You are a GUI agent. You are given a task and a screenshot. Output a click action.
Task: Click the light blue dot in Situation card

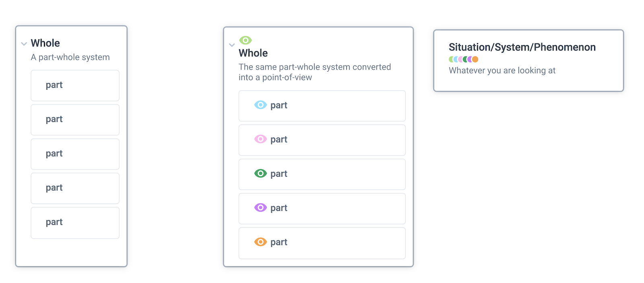pos(455,60)
